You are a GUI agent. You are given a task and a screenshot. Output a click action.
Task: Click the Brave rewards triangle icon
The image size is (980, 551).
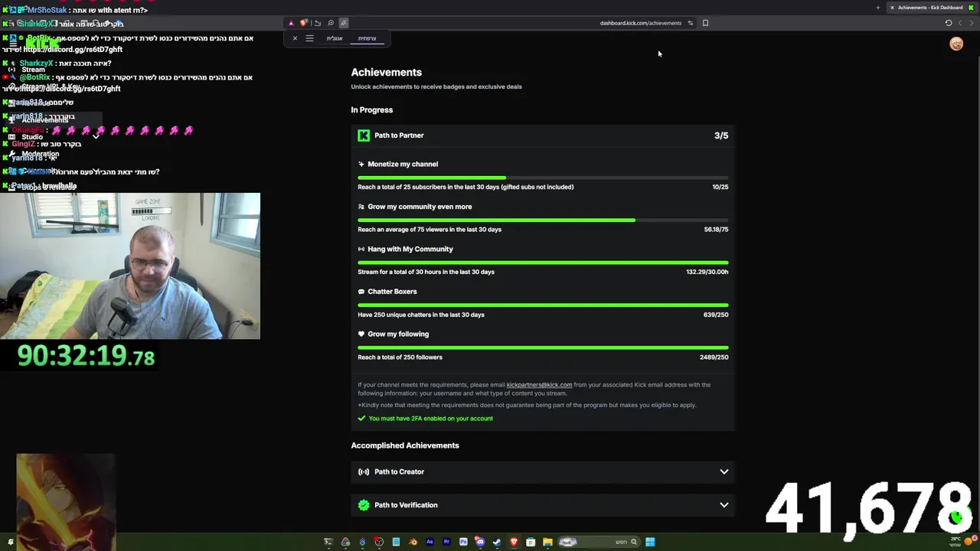click(291, 23)
